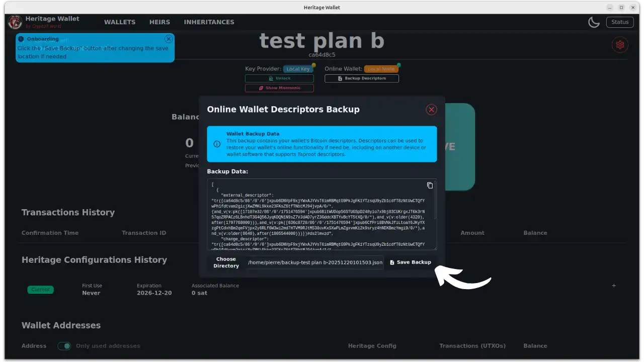This screenshot has height=362, width=644.
Task: Click the Unlock key button
Action: pos(279,78)
